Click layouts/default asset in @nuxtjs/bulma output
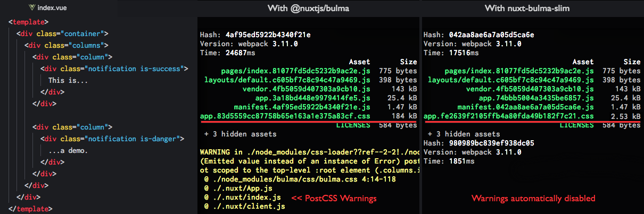 point(287,80)
